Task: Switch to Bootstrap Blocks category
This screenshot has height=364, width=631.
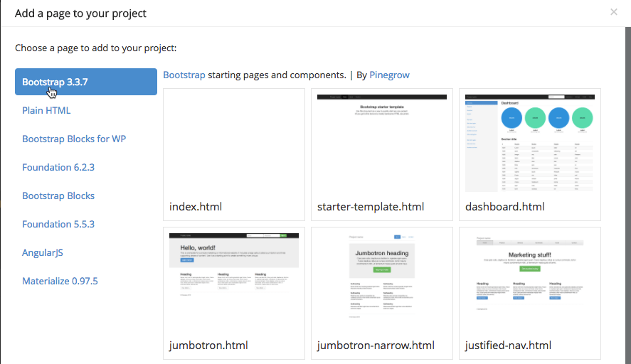Action: pyautogui.click(x=58, y=196)
